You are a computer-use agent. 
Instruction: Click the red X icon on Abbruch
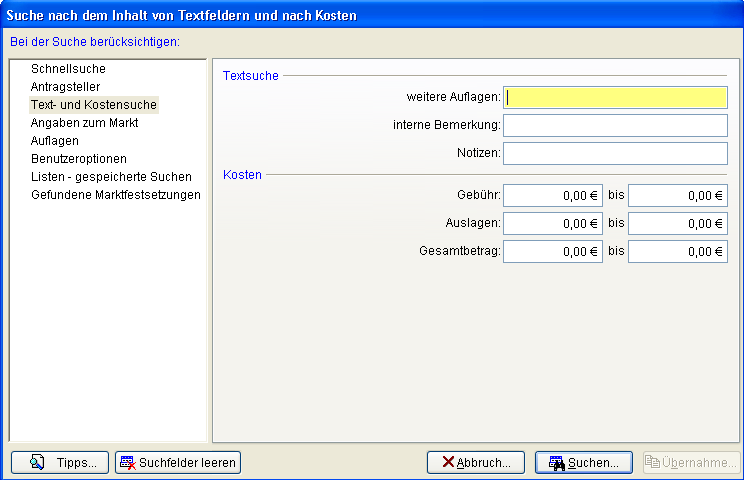click(x=448, y=462)
